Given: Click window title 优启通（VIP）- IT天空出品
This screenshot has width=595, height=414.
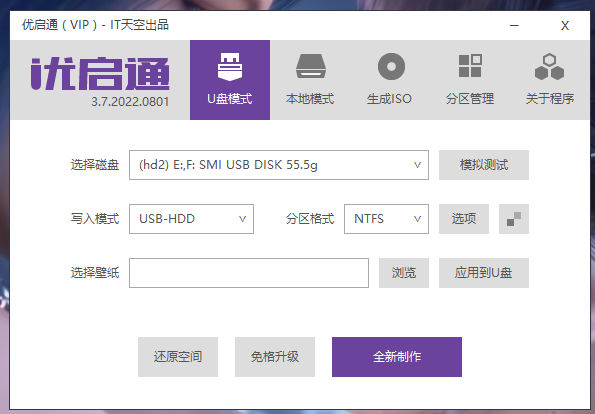Looking at the screenshot, I should (95, 25).
